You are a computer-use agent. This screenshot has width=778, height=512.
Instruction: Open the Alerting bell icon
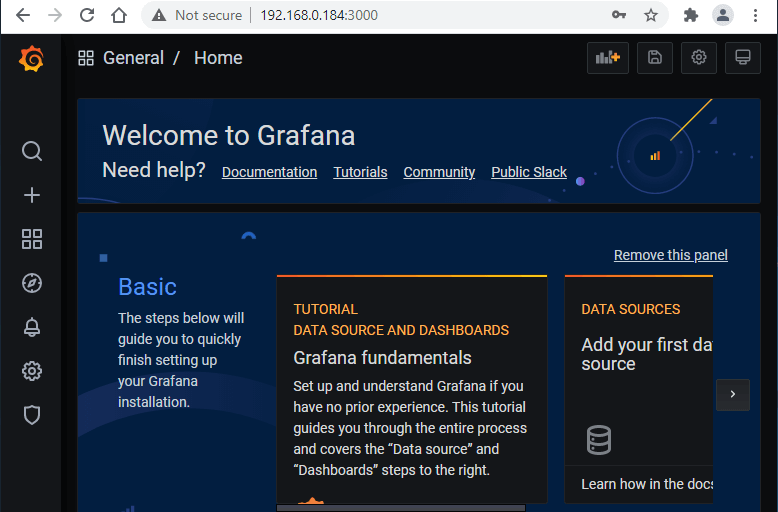[x=32, y=327]
